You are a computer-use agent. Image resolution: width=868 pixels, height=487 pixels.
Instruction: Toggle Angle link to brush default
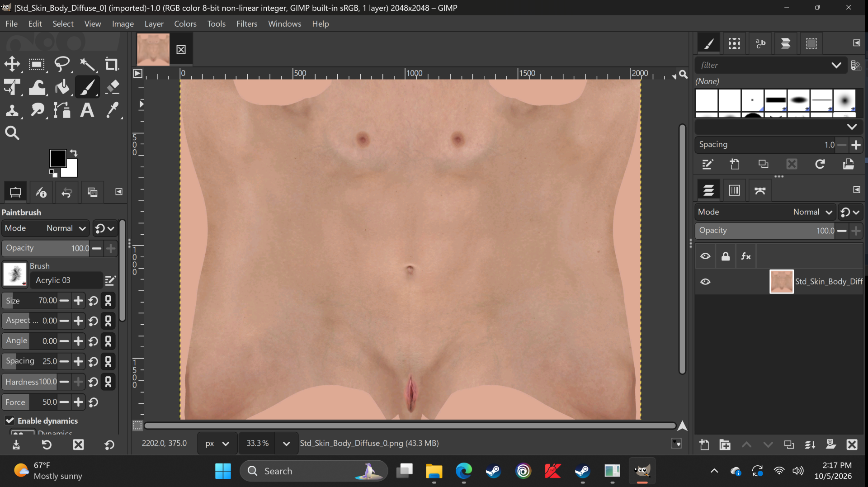[x=108, y=341]
